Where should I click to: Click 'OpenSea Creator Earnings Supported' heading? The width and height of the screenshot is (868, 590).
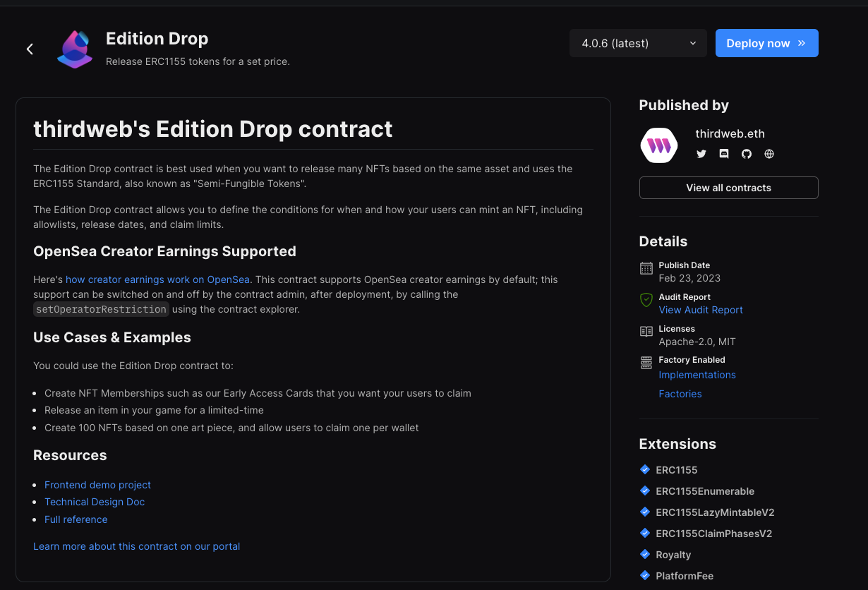pos(164,251)
